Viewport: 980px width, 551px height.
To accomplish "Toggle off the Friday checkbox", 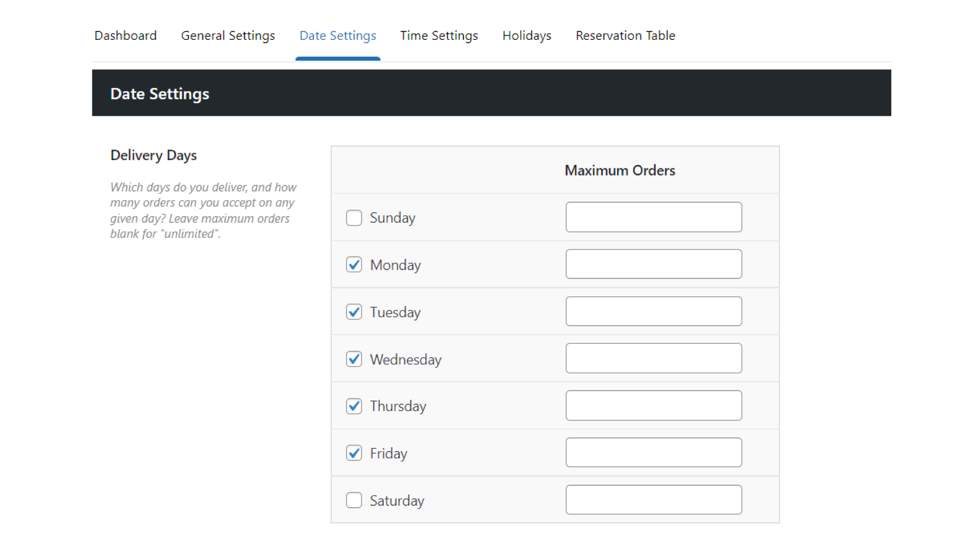I will click(354, 453).
